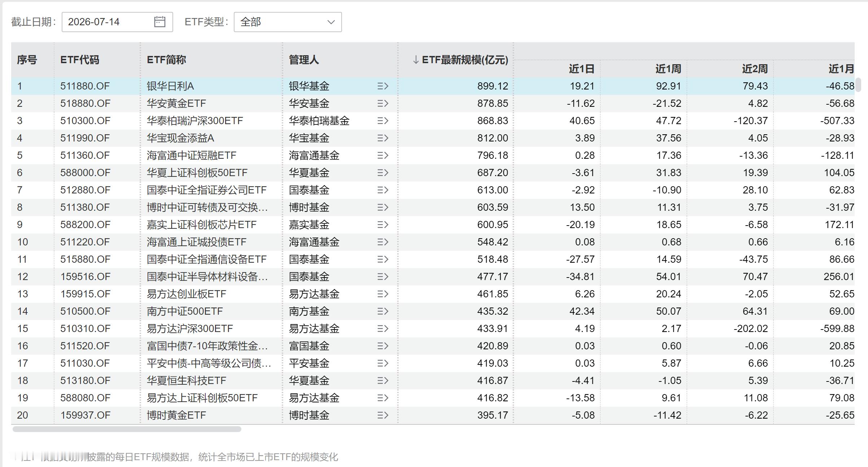Click detail arrow icon for 华宝基金 row

[383, 138]
